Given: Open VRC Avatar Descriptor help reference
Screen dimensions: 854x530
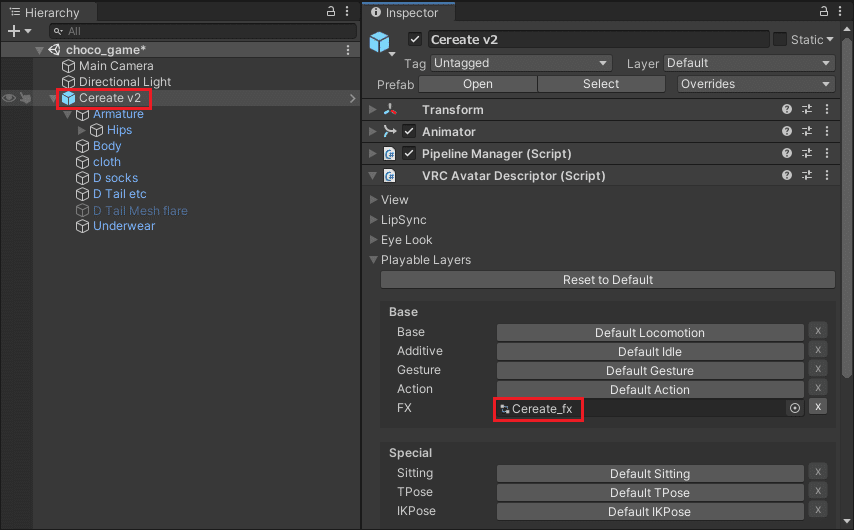Looking at the screenshot, I should pyautogui.click(x=786, y=175).
